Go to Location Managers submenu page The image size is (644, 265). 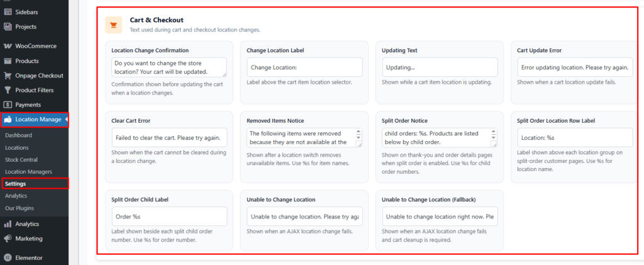[28, 171]
